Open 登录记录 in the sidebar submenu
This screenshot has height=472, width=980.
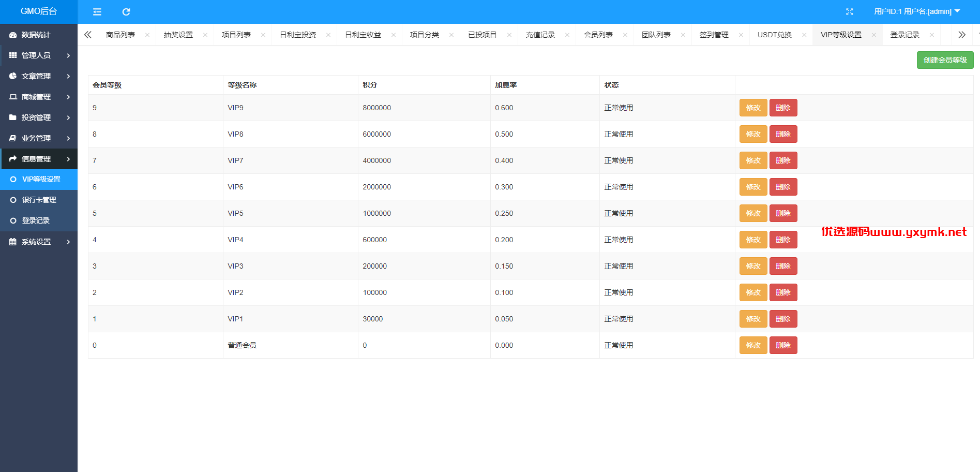coord(39,220)
